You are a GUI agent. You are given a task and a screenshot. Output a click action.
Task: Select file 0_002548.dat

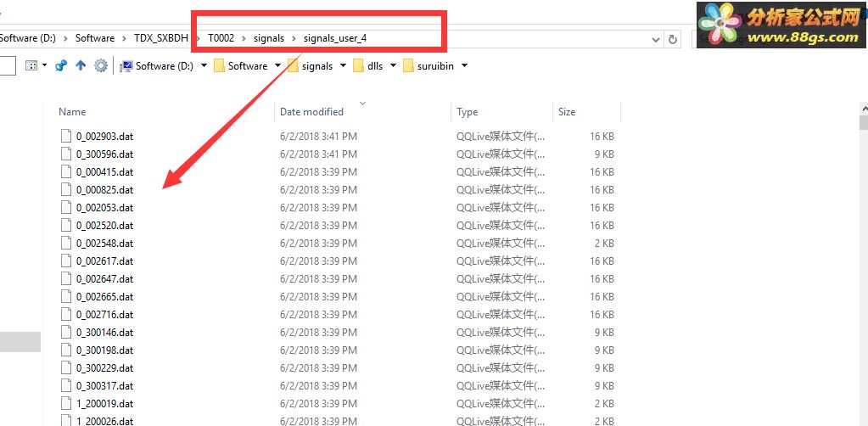coord(104,244)
